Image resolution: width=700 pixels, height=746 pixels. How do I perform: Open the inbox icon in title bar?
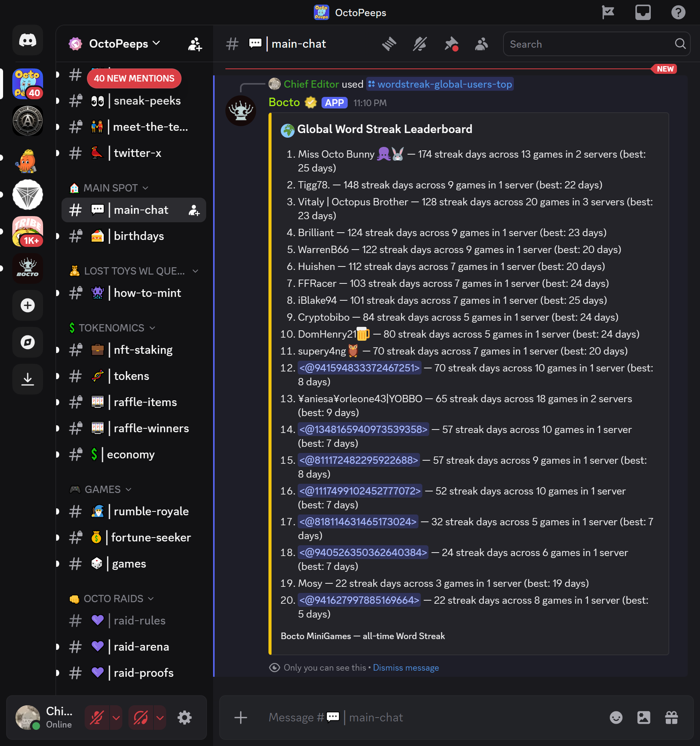pos(643,12)
